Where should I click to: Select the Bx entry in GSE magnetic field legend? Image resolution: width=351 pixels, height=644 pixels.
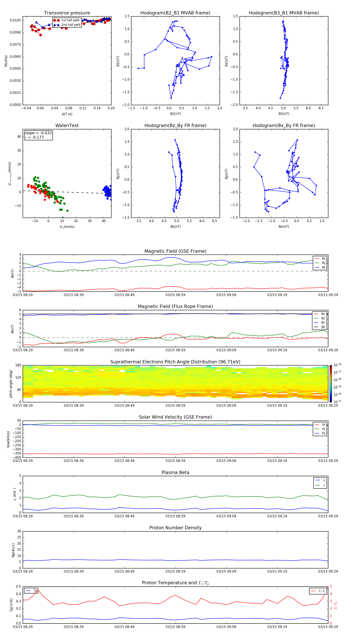[320, 259]
